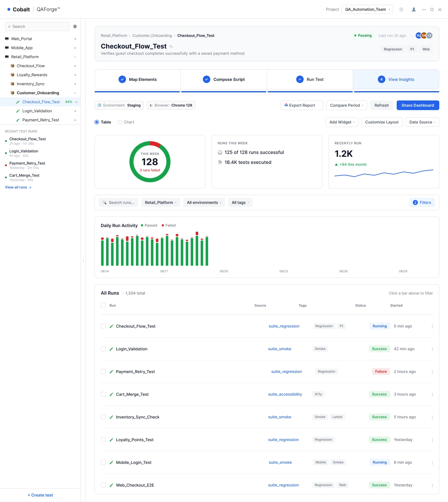The image size is (448, 502).
Task: Open the Compare Period dropdown
Action: pyautogui.click(x=347, y=105)
